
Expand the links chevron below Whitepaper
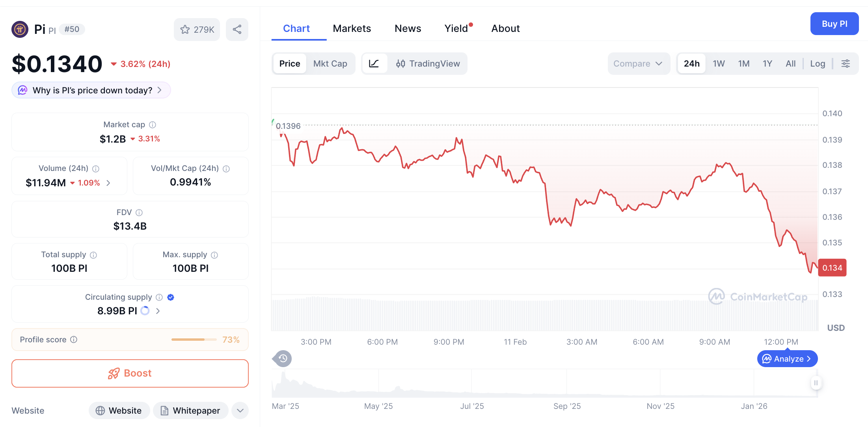pos(240,410)
